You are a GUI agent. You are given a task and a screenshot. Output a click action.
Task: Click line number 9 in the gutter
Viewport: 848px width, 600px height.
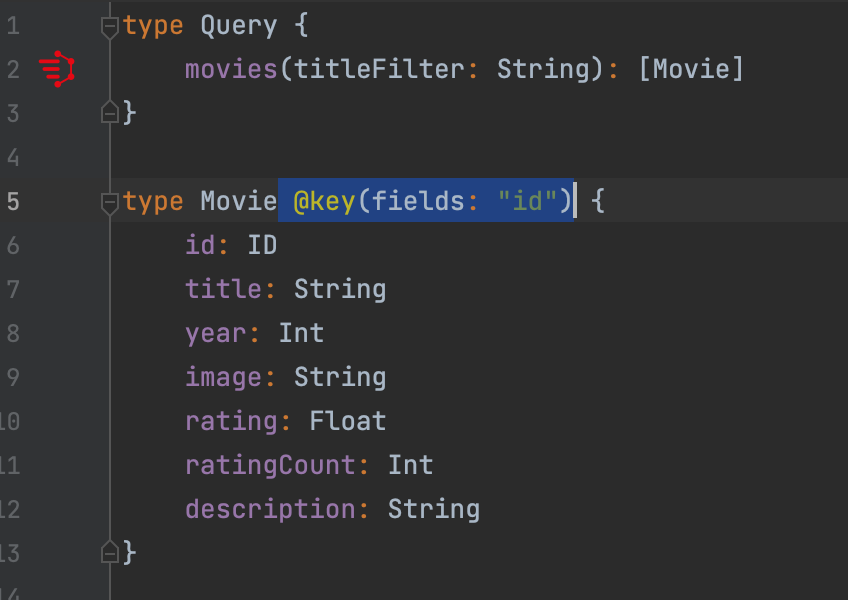[x=13, y=377]
